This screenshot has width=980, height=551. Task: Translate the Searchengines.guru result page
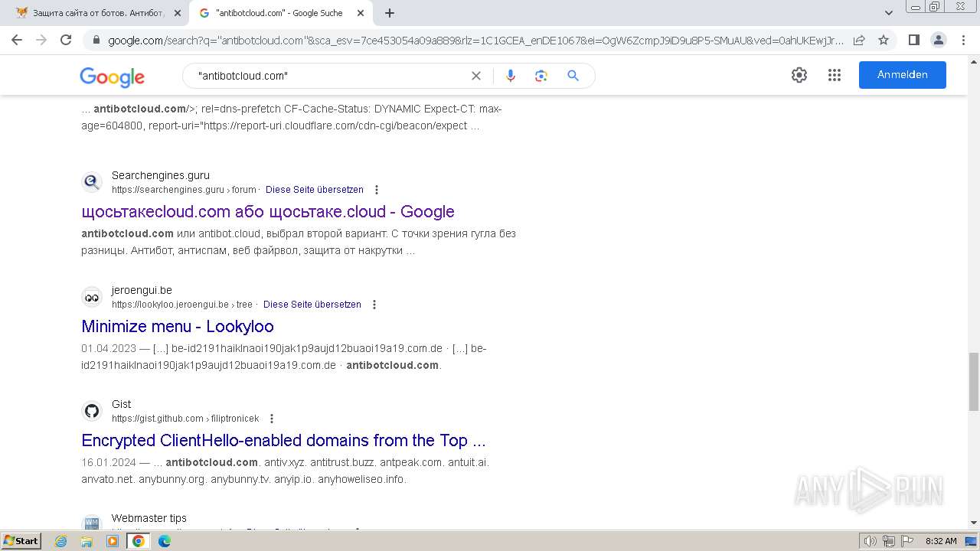[315, 190]
